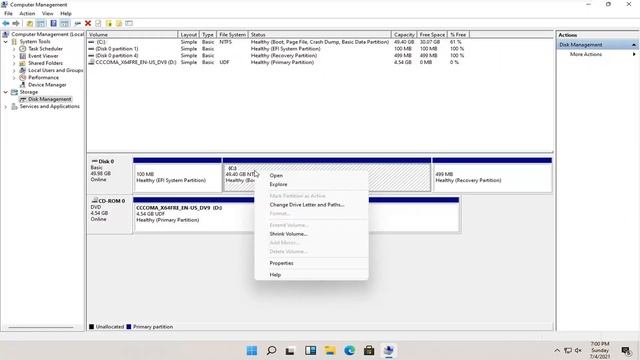Viewport: 640px width, 360px height.
Task: Collapse the Storage node
Action: click(x=6, y=92)
